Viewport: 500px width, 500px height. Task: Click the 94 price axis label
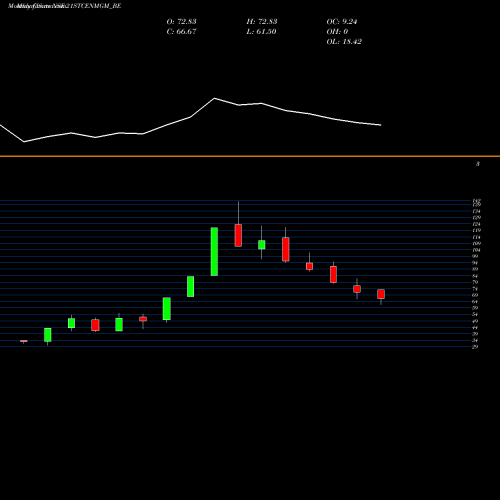coord(475,263)
